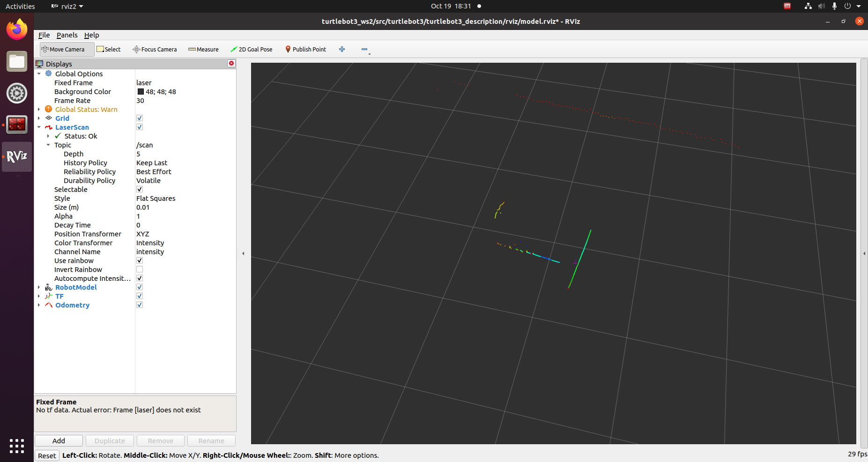Expand the Grid display node
The width and height of the screenshot is (868, 462).
coord(39,118)
